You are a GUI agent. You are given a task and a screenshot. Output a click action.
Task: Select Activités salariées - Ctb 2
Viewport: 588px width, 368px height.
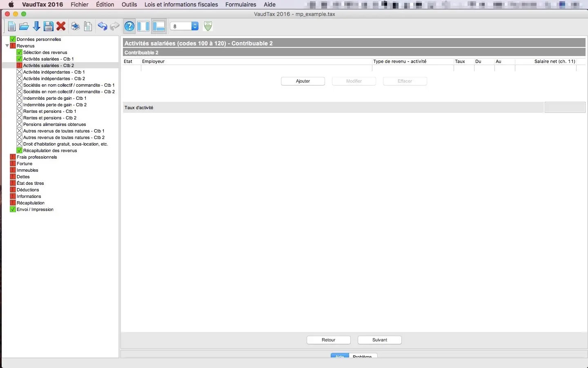pyautogui.click(x=49, y=65)
